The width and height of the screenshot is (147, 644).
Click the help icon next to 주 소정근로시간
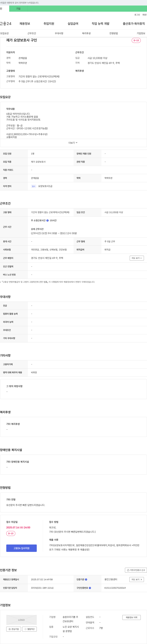[x=48, y=221]
